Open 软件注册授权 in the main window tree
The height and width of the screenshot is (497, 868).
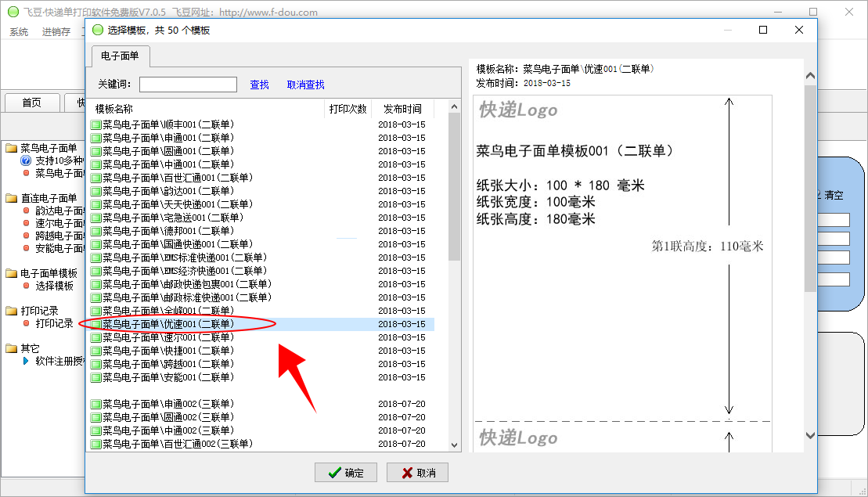point(59,361)
